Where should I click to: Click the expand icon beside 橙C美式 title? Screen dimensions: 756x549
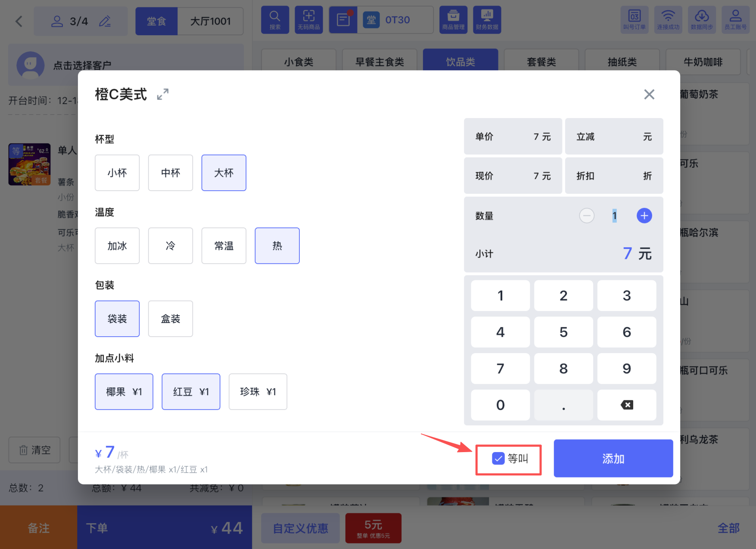click(x=162, y=94)
